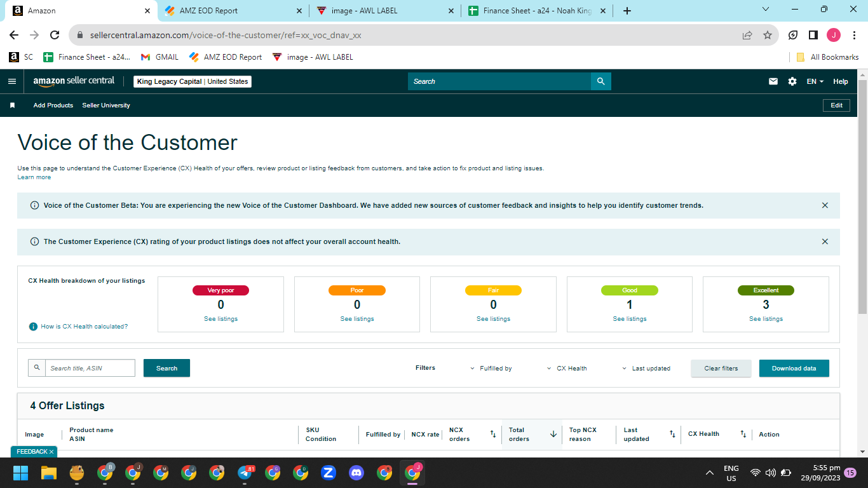
Task: Open the Chrome three-dot menu
Action: coord(853,36)
